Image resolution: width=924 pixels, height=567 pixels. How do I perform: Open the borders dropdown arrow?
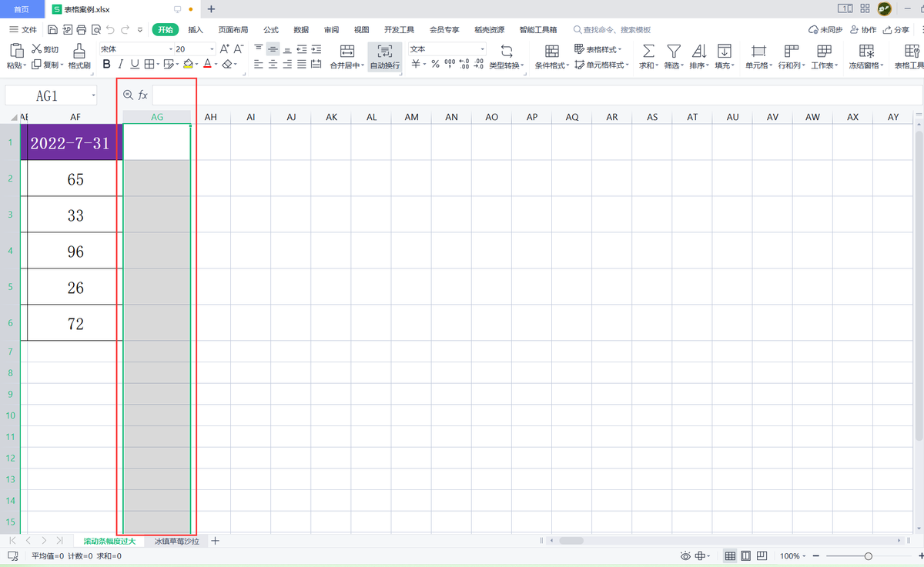point(158,65)
